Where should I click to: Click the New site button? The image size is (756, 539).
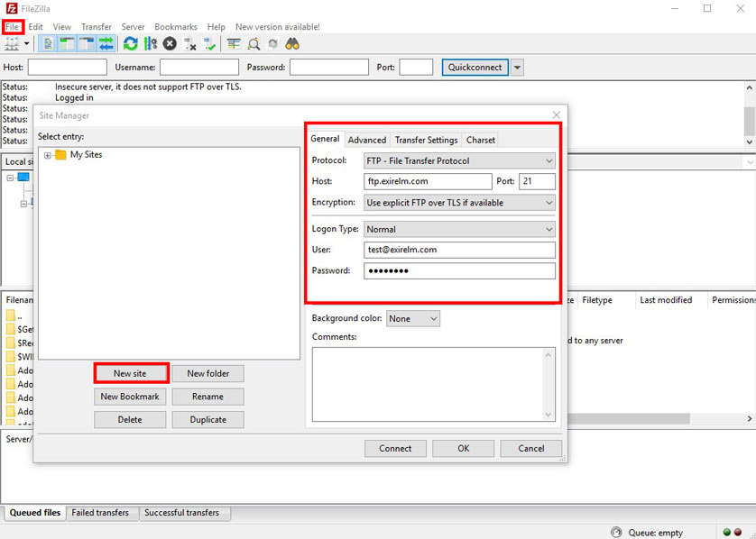click(x=130, y=373)
